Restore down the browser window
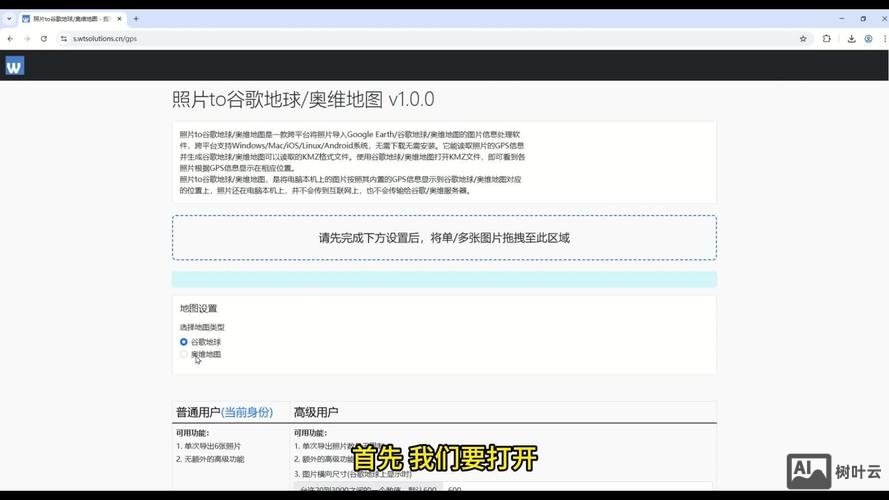889x500 pixels. click(x=863, y=19)
